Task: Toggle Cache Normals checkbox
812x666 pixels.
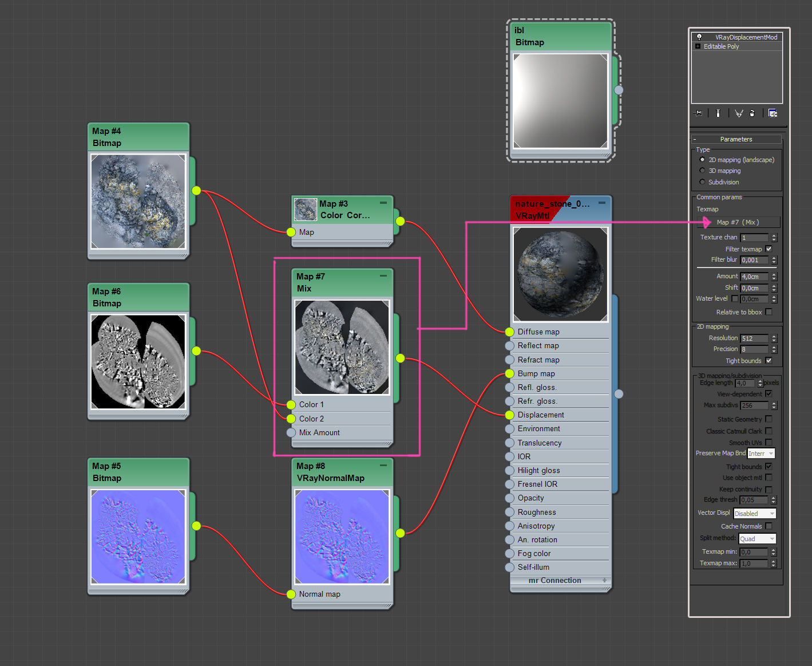Action: point(769,526)
